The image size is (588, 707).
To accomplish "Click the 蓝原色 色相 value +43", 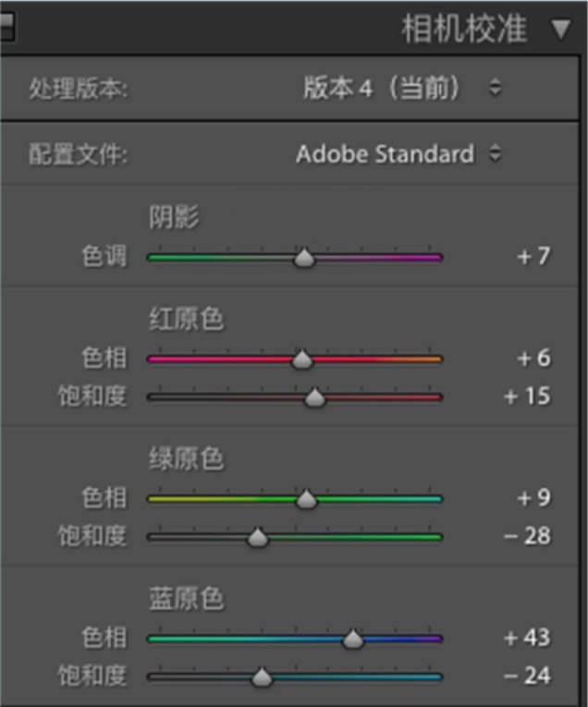I will (x=527, y=638).
